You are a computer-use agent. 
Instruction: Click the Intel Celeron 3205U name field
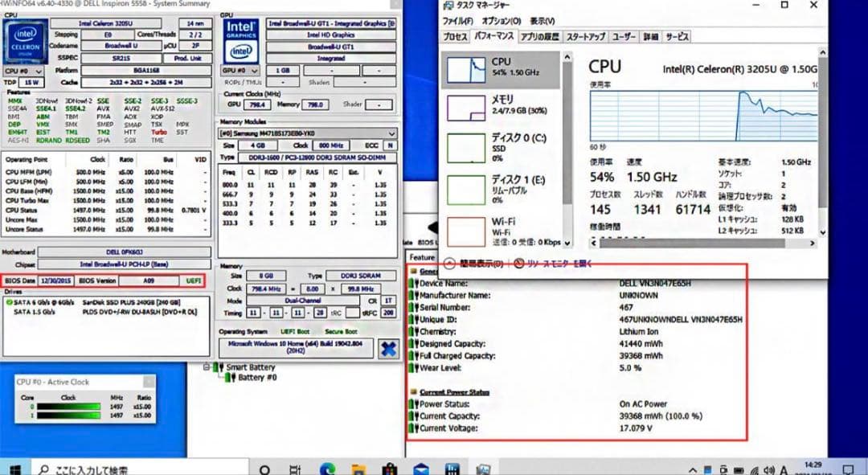pyautogui.click(x=106, y=24)
